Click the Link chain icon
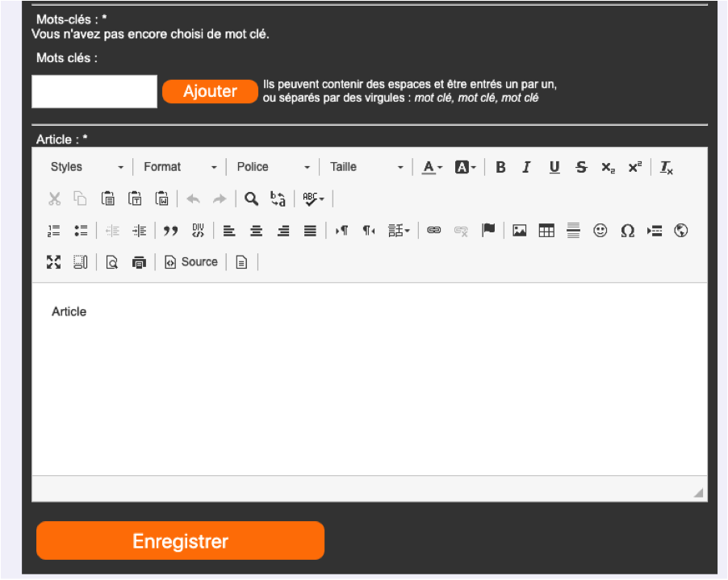 point(434,231)
